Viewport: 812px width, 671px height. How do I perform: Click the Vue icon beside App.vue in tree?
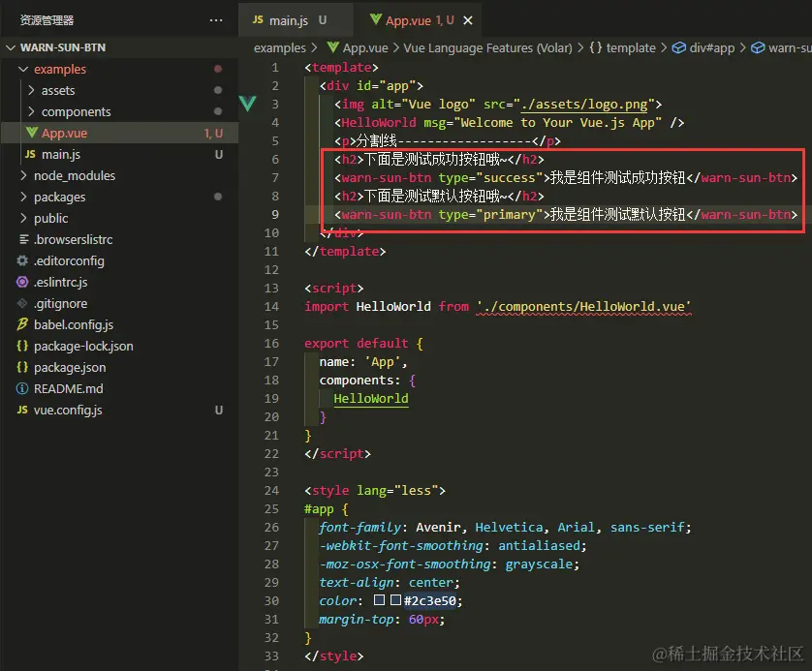pyautogui.click(x=32, y=133)
